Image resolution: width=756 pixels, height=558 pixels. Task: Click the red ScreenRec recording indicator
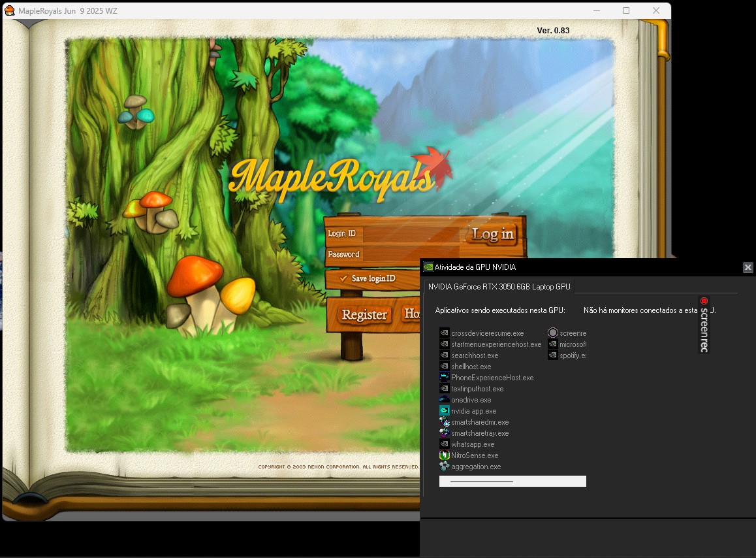pyautogui.click(x=704, y=301)
